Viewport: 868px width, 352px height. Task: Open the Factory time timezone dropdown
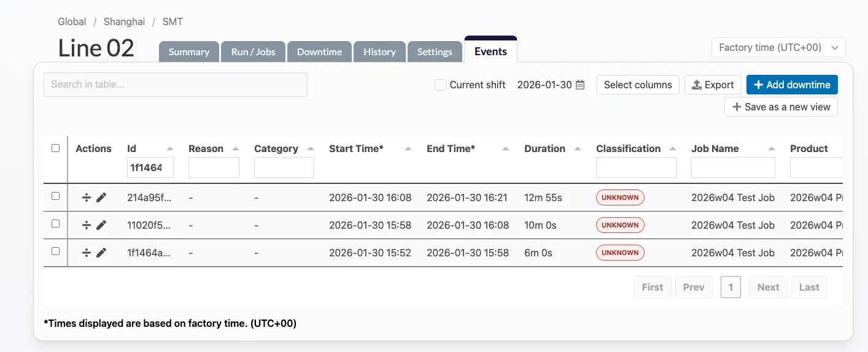[x=778, y=47]
